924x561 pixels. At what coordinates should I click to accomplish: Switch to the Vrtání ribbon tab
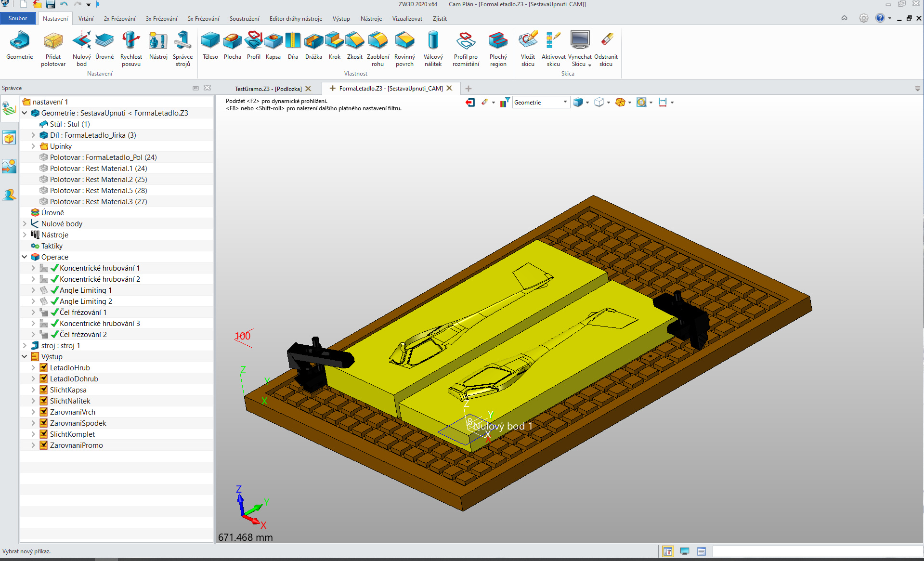(x=86, y=19)
